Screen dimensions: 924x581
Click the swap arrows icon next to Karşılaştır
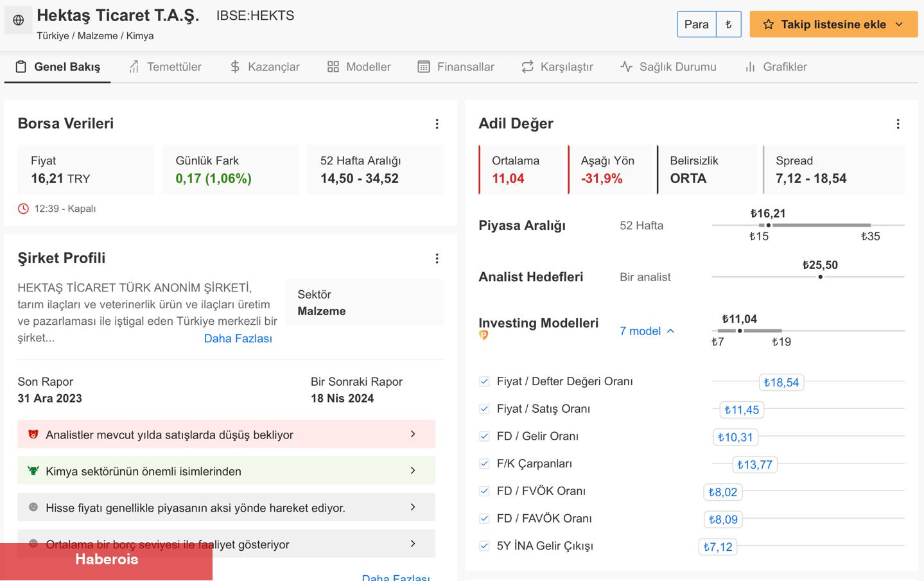point(527,67)
